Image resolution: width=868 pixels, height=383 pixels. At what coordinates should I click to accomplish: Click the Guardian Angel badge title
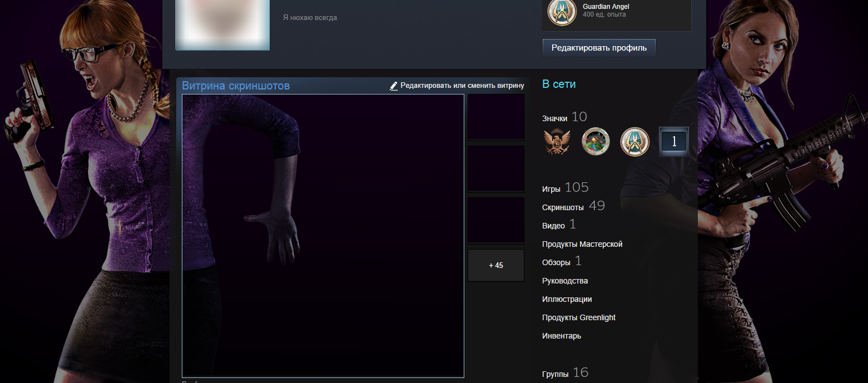(x=606, y=7)
